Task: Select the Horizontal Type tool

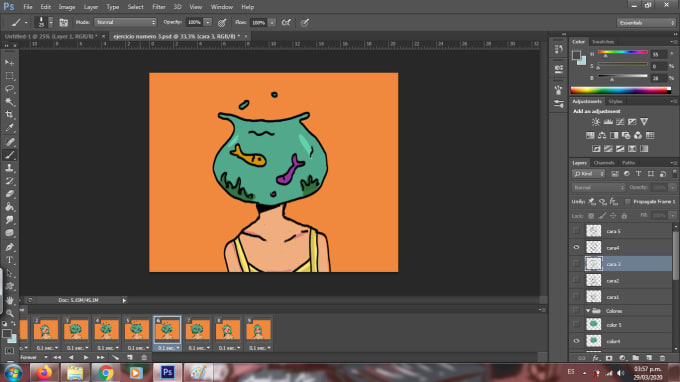Action: pos(10,260)
